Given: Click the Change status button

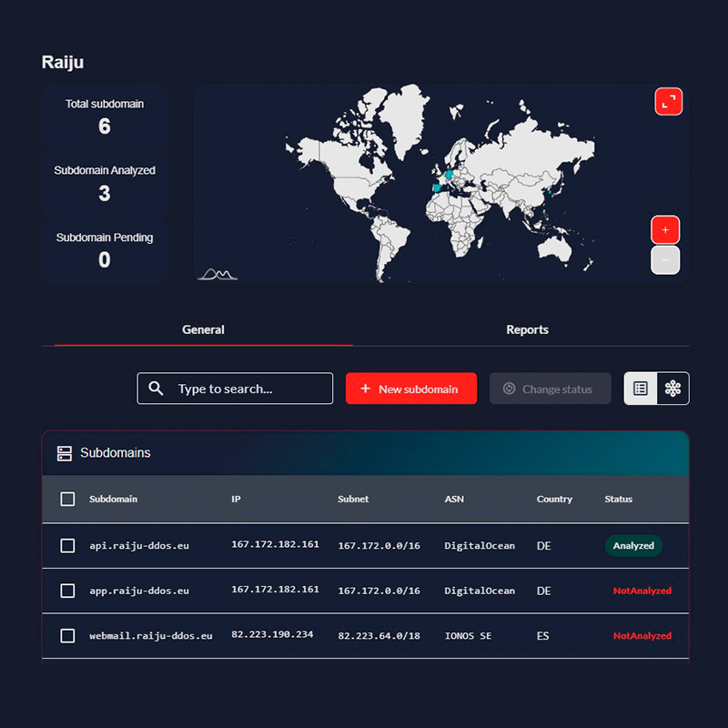Looking at the screenshot, I should (551, 389).
